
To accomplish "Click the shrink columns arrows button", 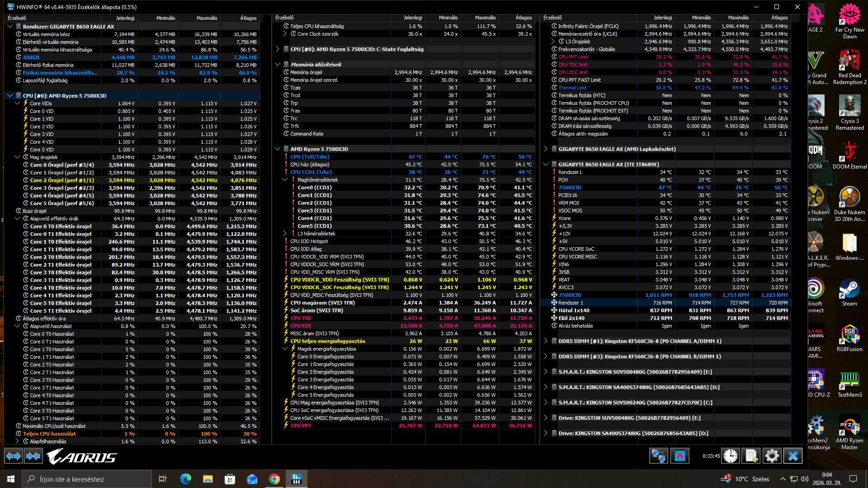I will click(x=33, y=456).
